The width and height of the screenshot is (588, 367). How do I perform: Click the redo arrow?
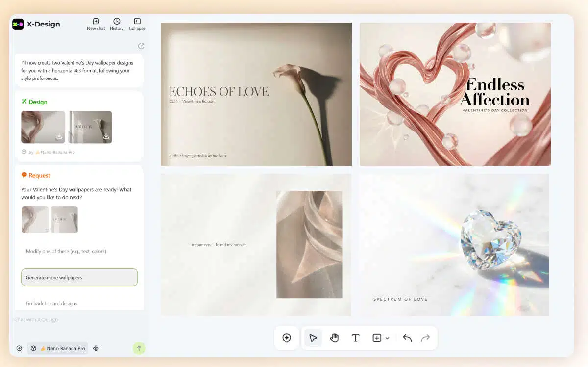[425, 338]
